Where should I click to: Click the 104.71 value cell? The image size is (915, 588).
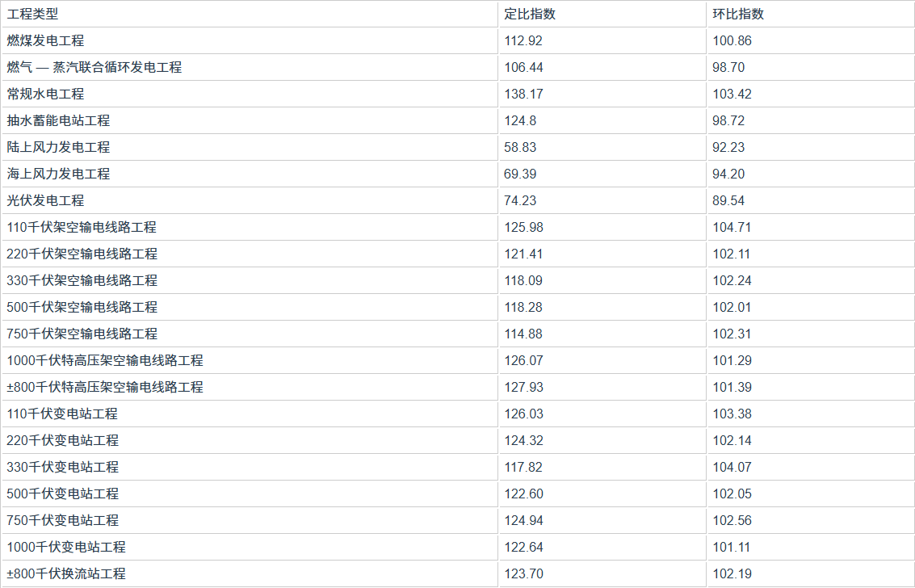coord(732,227)
